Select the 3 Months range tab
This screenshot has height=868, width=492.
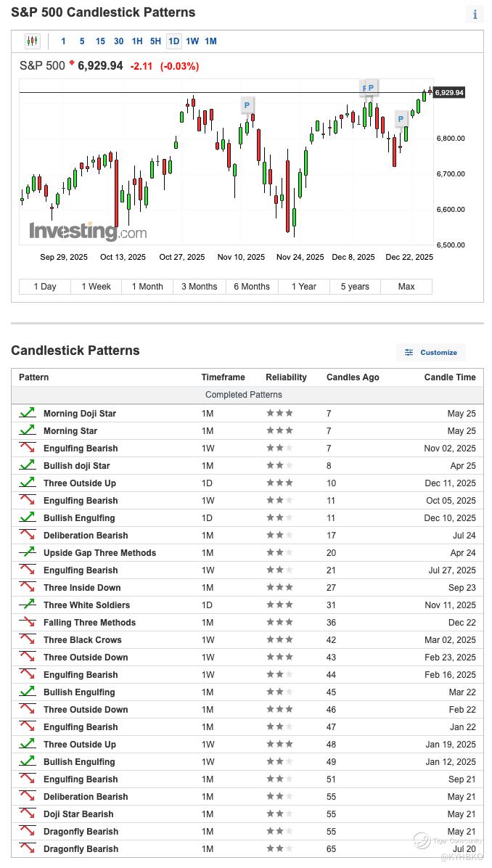coord(200,287)
